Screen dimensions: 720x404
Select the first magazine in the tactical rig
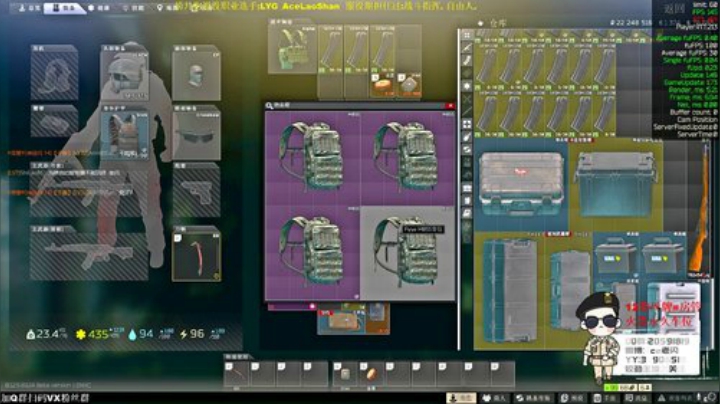pos(330,50)
